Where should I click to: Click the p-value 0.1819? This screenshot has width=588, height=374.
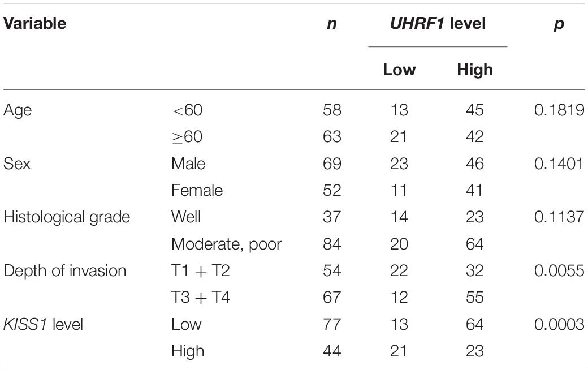559,110
